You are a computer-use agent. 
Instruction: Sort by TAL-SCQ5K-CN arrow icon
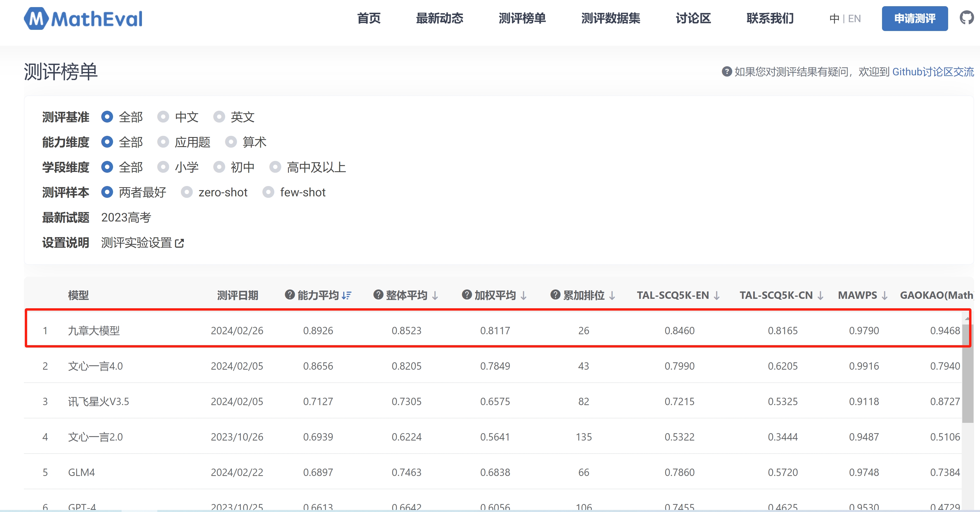coord(821,295)
